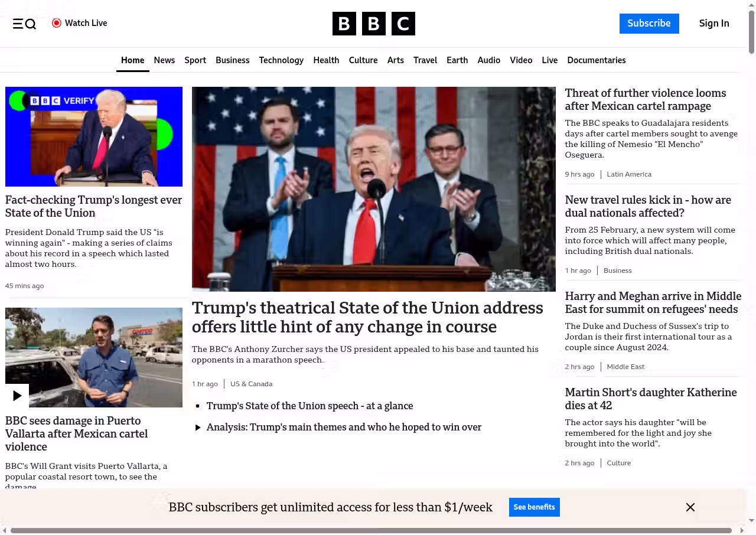Close the subscription banner
756x535 pixels.
click(x=690, y=507)
